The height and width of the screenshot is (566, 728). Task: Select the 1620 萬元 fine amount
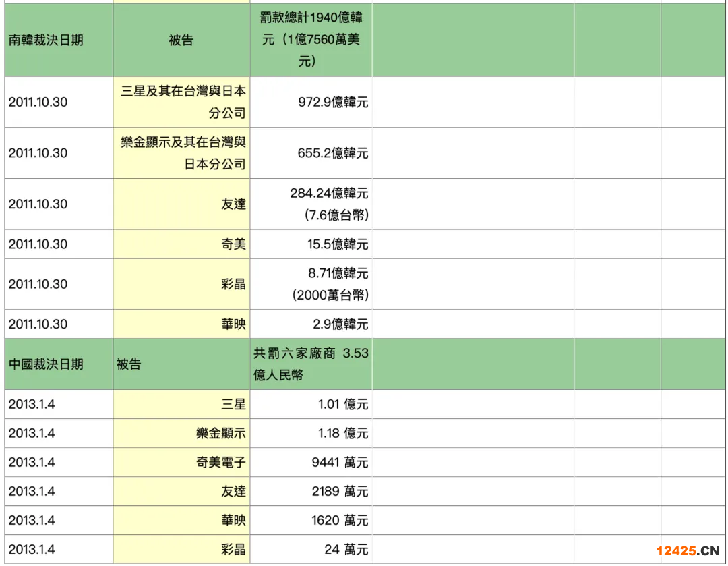(340, 520)
